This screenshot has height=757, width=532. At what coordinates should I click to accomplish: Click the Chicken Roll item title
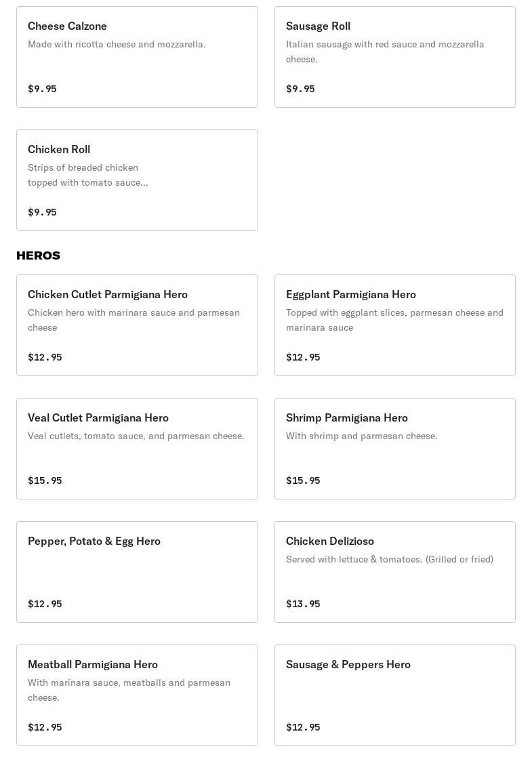click(59, 149)
